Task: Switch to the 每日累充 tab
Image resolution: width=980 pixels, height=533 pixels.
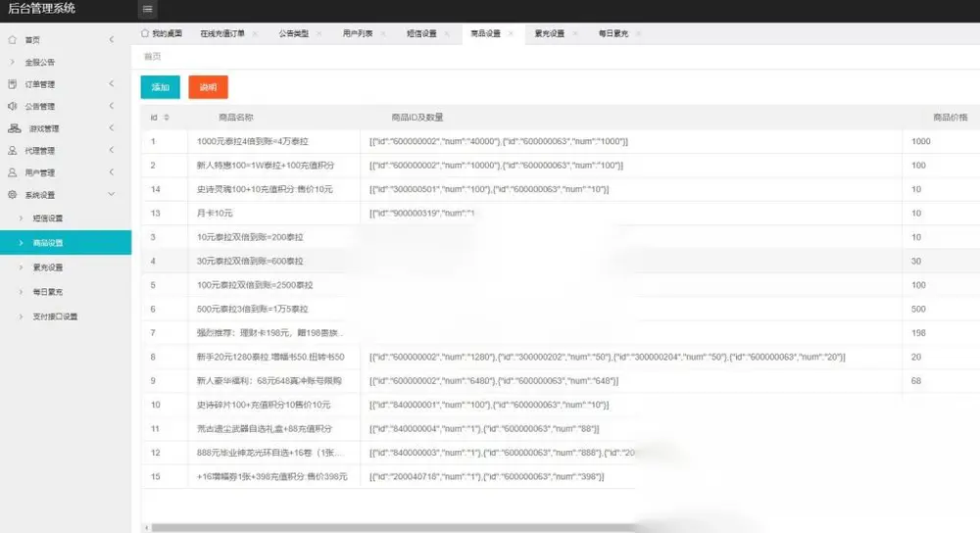Action: [613, 33]
